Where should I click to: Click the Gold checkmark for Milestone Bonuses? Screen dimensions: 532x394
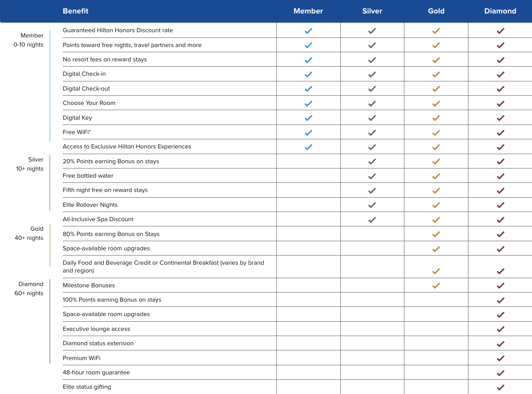[436, 286]
